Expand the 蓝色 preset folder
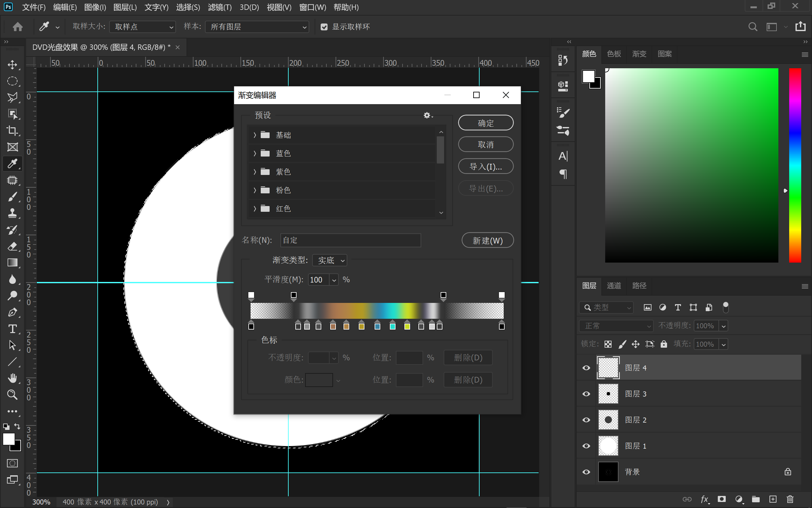 click(x=255, y=154)
